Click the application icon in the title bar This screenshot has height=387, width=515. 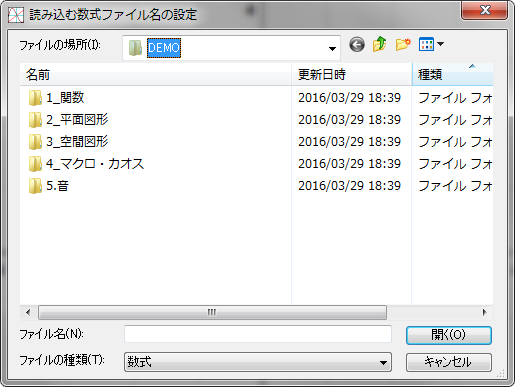tap(16, 15)
